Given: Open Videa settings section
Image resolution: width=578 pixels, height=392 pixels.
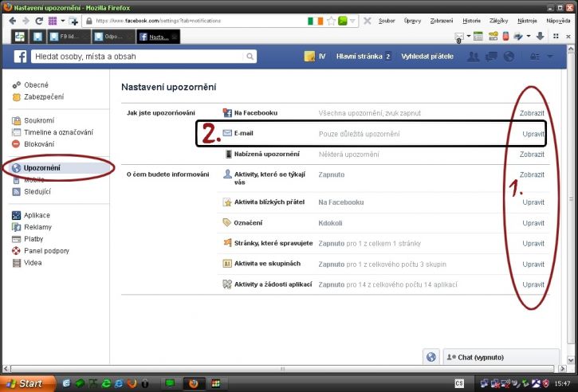Looking at the screenshot, I should tap(33, 263).
